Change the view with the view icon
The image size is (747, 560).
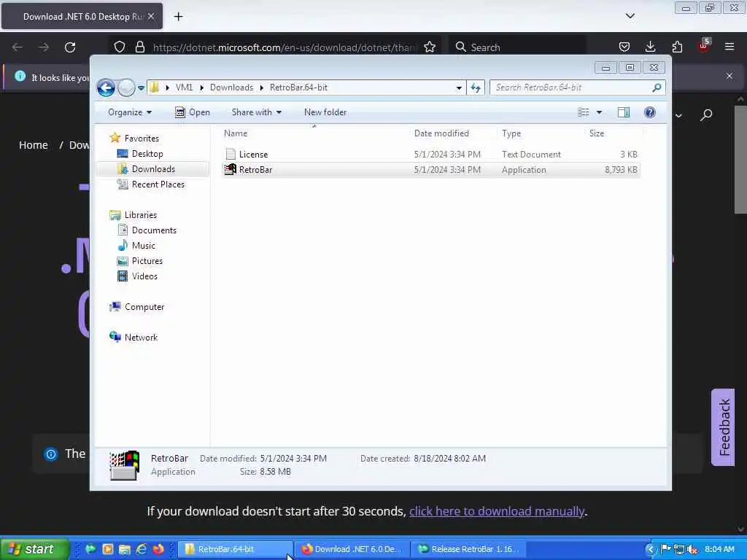click(584, 112)
